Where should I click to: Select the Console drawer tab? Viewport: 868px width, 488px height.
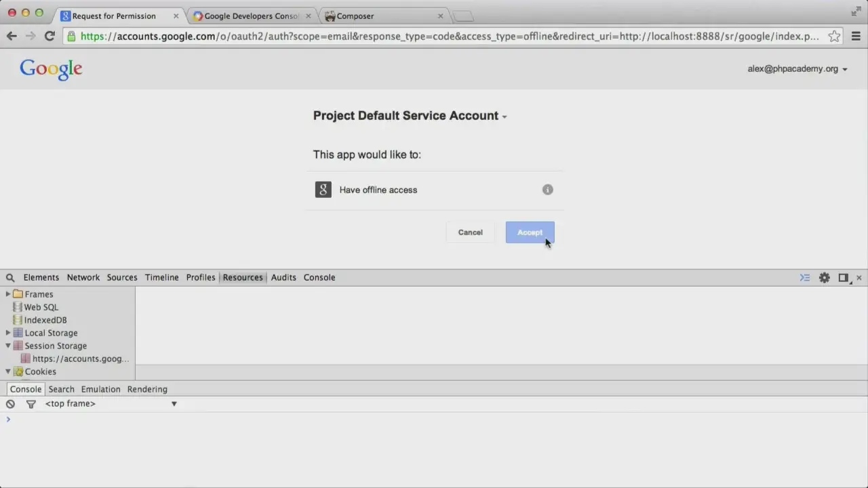(26, 389)
